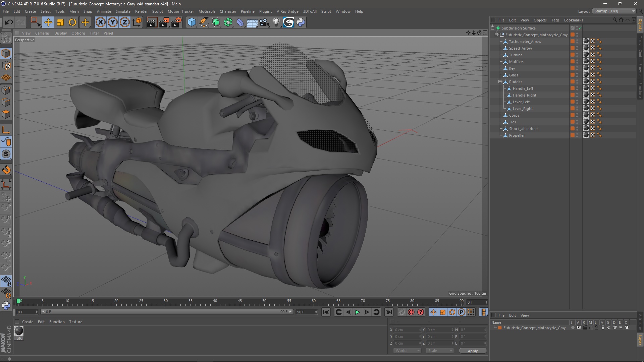Click layer color swatch of Corps

(573, 115)
